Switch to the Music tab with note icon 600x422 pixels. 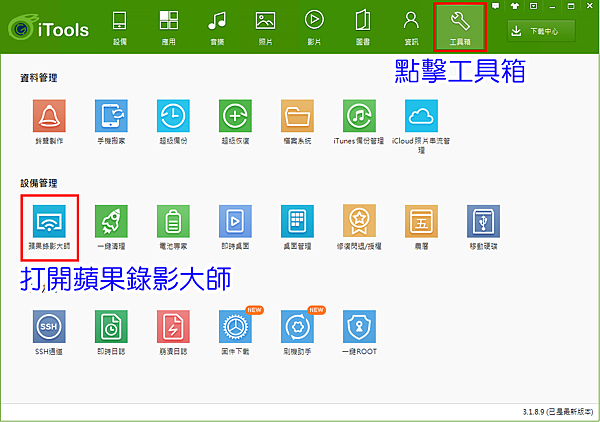(x=217, y=28)
